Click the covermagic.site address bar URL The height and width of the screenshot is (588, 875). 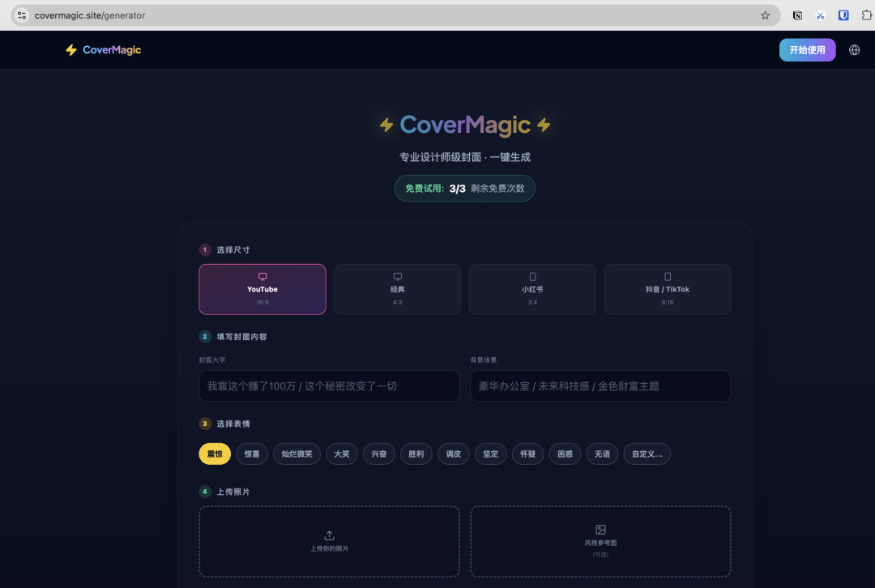[x=90, y=15]
